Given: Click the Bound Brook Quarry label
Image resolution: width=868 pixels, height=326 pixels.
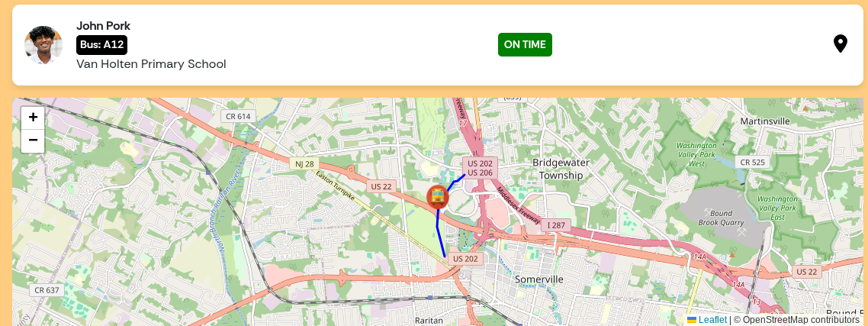Looking at the screenshot, I should (721, 218).
